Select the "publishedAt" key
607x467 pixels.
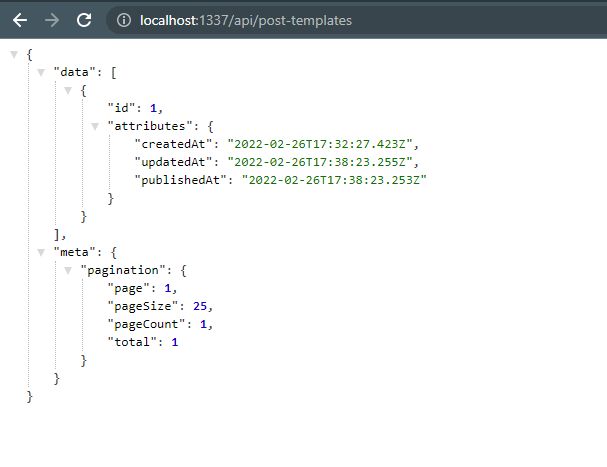coord(180,180)
